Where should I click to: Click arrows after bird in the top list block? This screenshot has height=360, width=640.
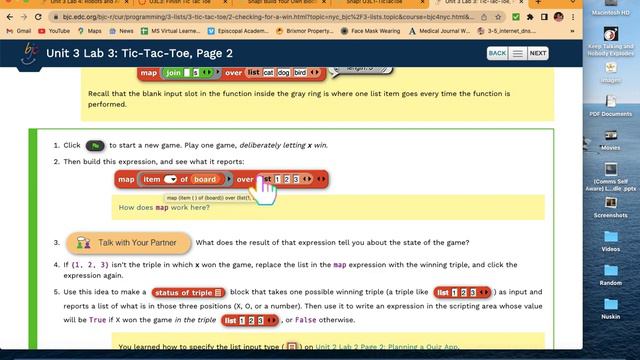pos(315,73)
